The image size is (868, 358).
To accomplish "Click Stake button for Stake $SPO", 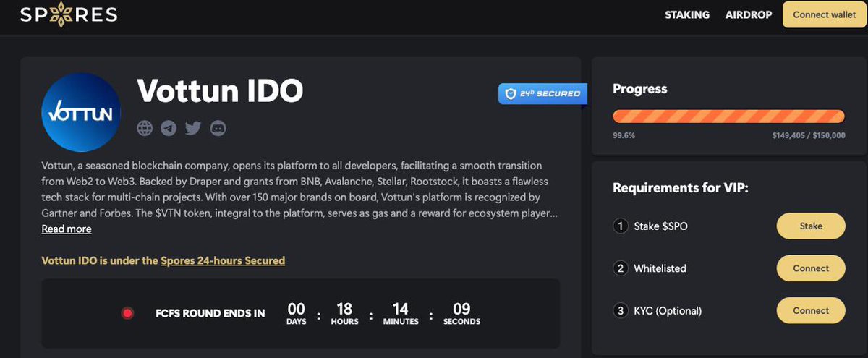I will (811, 226).
